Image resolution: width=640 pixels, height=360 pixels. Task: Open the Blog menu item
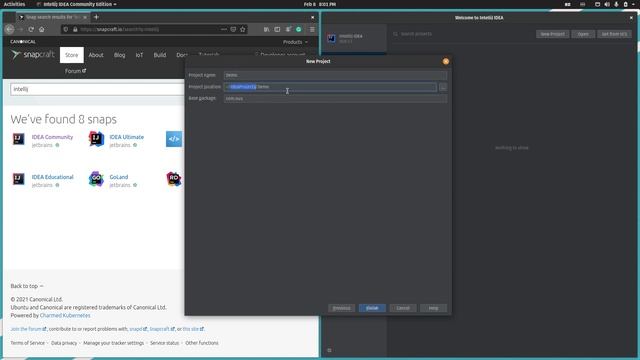tap(120, 55)
